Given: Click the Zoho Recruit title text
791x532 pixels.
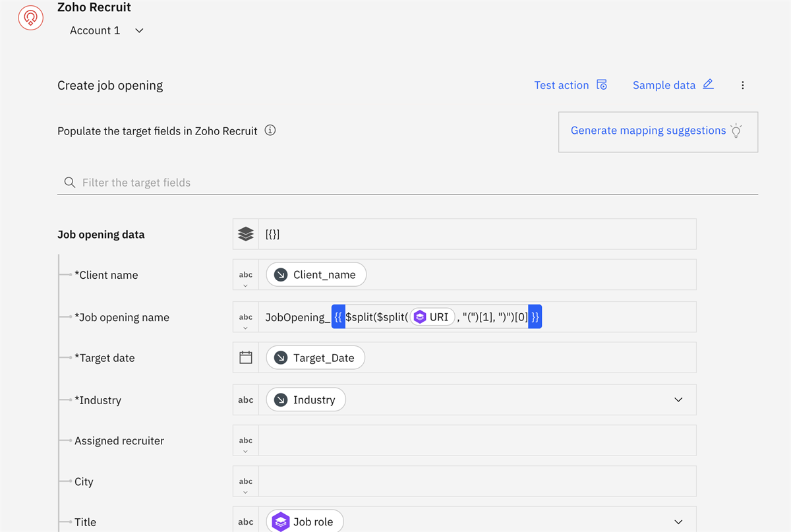Looking at the screenshot, I should tap(94, 8).
